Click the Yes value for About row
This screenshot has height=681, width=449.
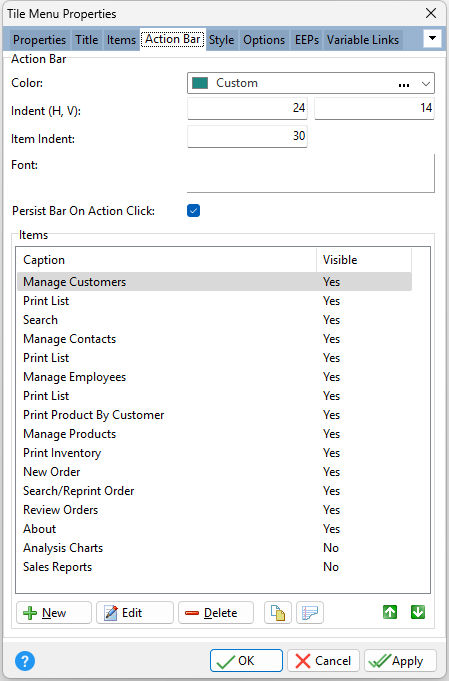pos(331,529)
